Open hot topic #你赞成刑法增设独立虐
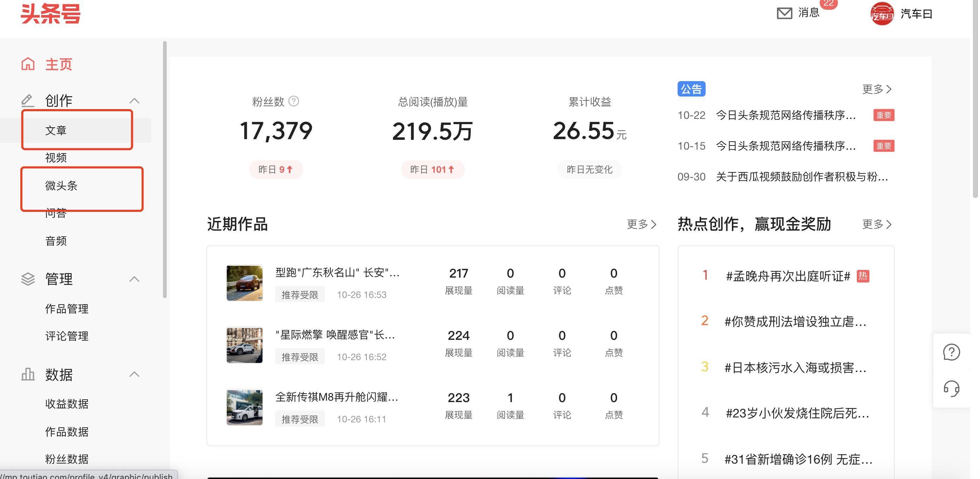The height and width of the screenshot is (479, 980). coord(796,322)
